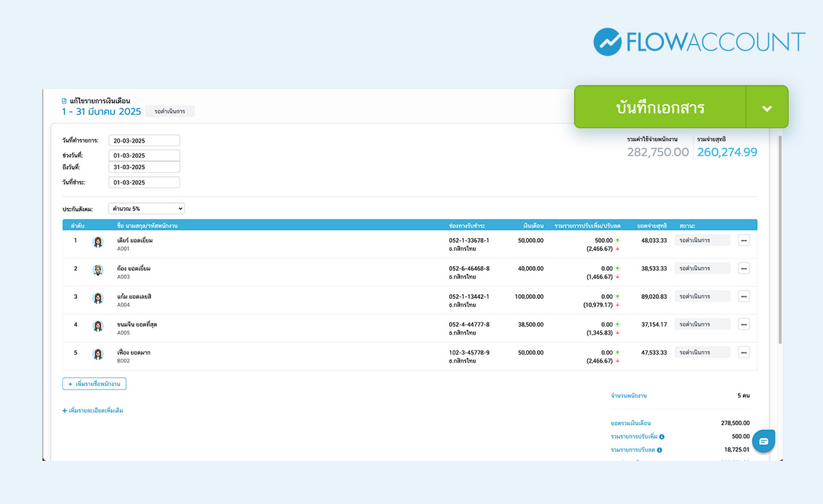Click info icon next to รวมรายการปรับเพิ่ม

pyautogui.click(x=662, y=437)
